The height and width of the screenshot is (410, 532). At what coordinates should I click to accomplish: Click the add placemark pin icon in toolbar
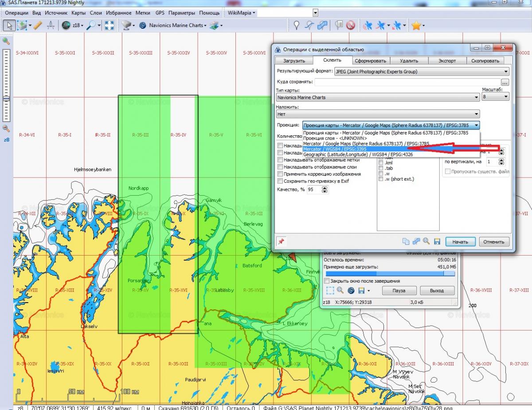point(297,25)
